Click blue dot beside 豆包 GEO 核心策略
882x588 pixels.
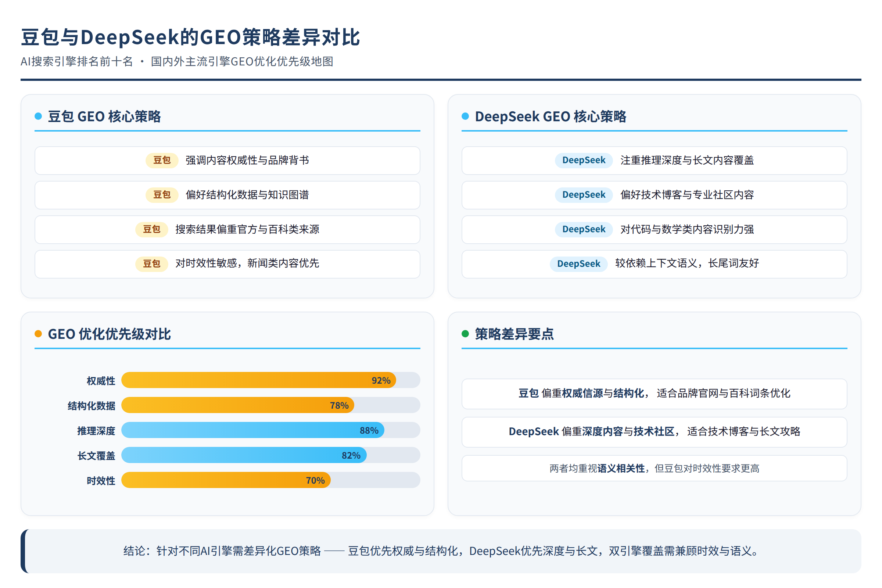38,116
